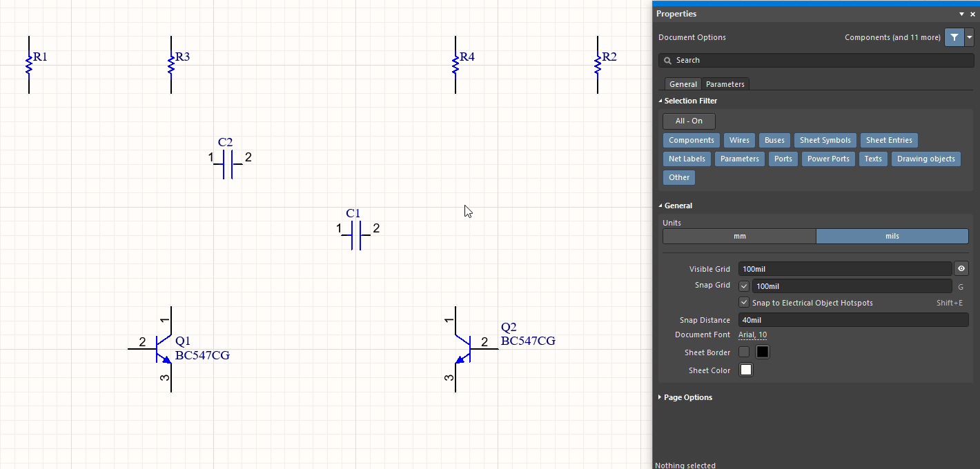Uncheck the Snap Grid checkbox
The height and width of the screenshot is (469, 980).
pos(744,286)
